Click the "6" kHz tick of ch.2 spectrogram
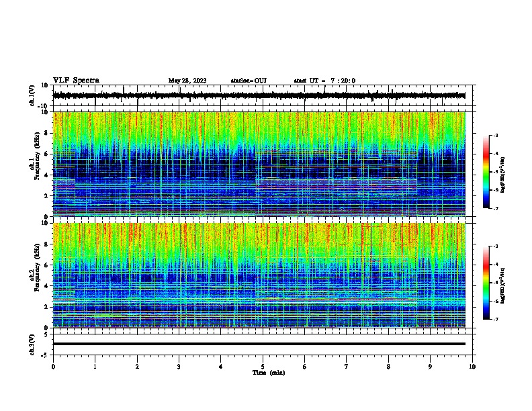 point(47,265)
